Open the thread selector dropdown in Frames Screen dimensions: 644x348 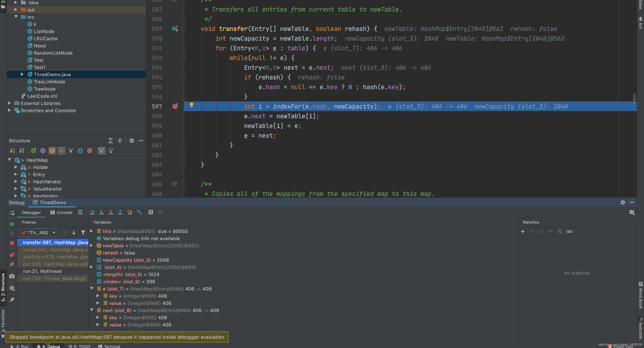[x=38, y=233]
